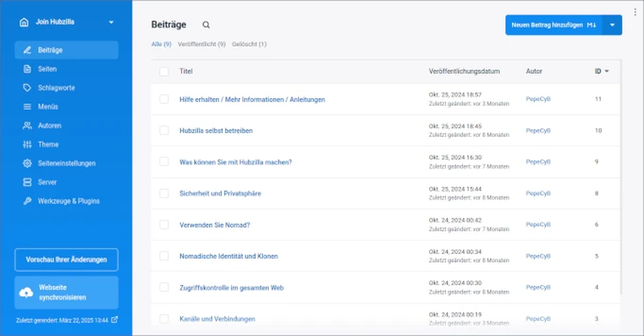This screenshot has height=336, width=644.
Task: Open Was können Sie mit Hubzilla machen? post
Action: 236,162
